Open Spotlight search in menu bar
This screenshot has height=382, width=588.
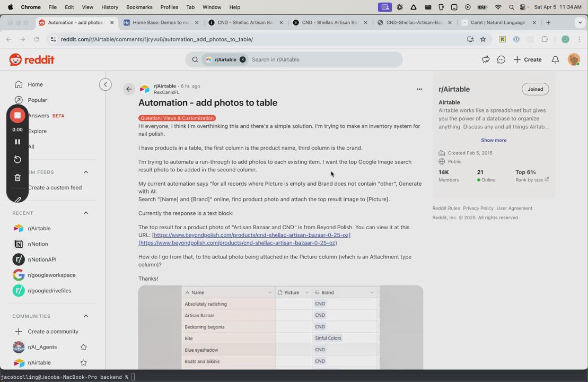pyautogui.click(x=511, y=7)
